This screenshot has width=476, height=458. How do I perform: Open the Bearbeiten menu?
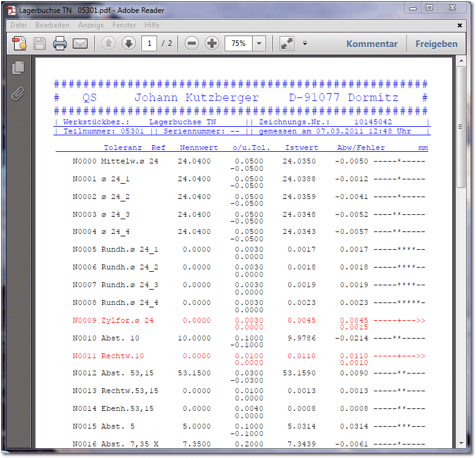(52, 25)
